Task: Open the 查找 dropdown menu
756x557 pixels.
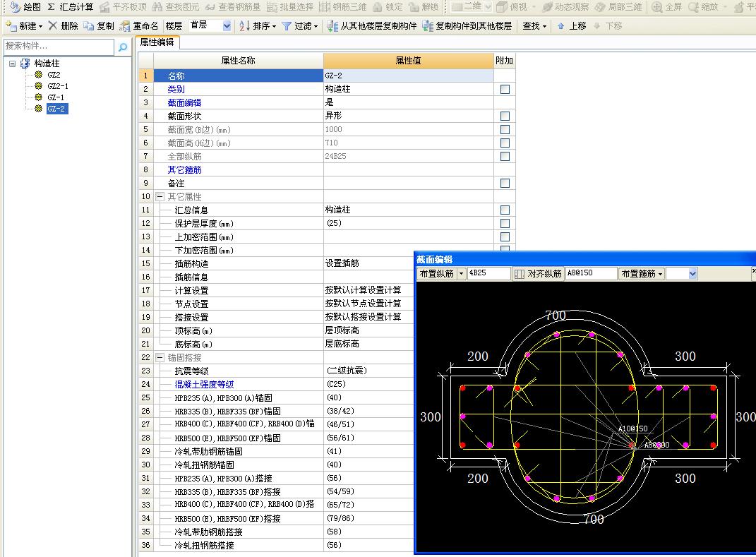Action: (x=534, y=25)
